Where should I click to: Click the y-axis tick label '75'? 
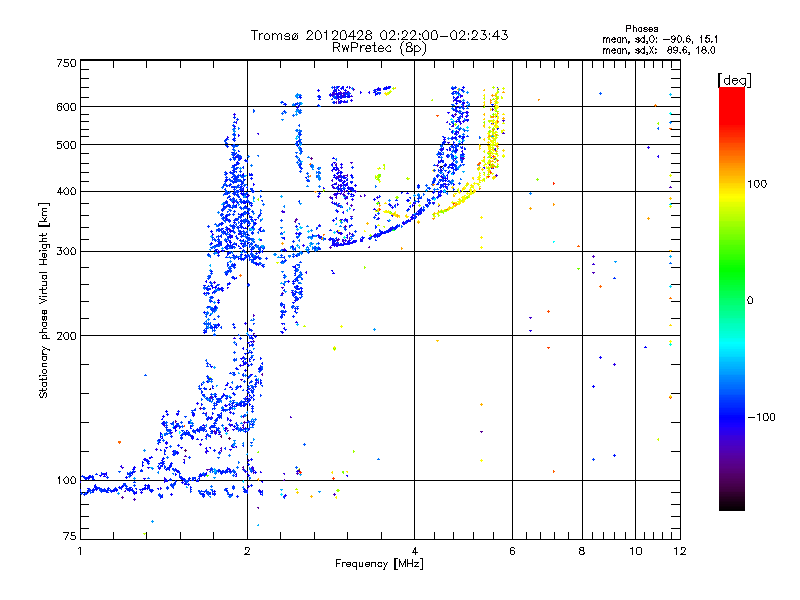[x=70, y=536]
